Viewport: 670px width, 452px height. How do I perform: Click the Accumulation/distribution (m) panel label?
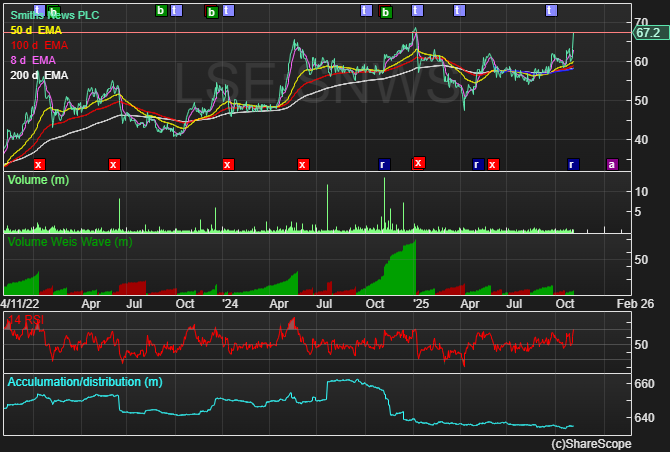pyautogui.click(x=84, y=382)
